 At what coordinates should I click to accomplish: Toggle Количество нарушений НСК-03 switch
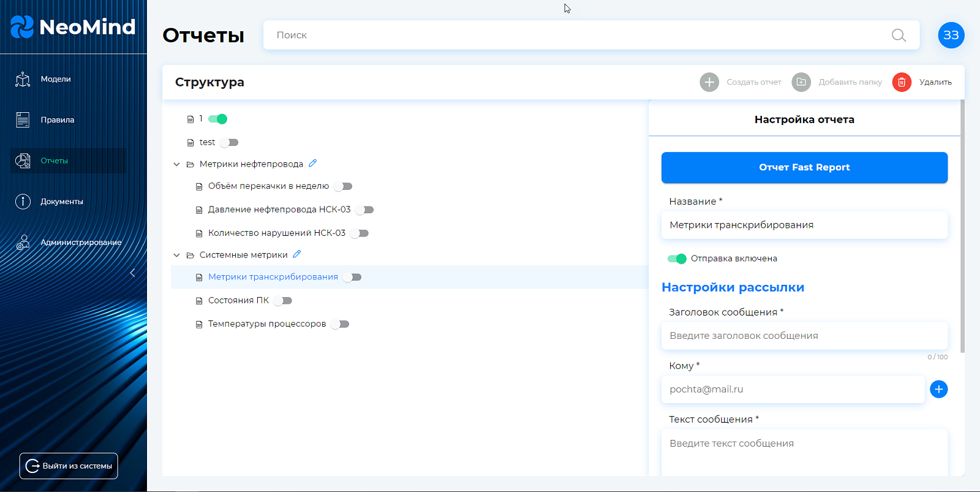[x=360, y=233]
